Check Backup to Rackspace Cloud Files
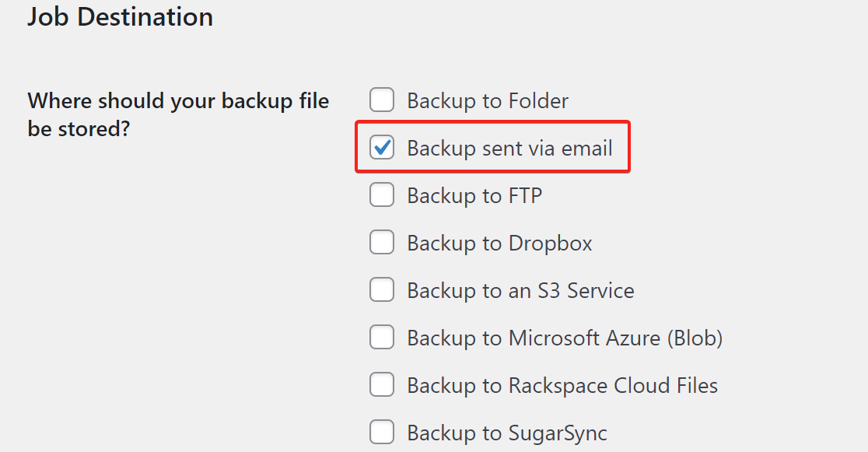 [x=382, y=384]
